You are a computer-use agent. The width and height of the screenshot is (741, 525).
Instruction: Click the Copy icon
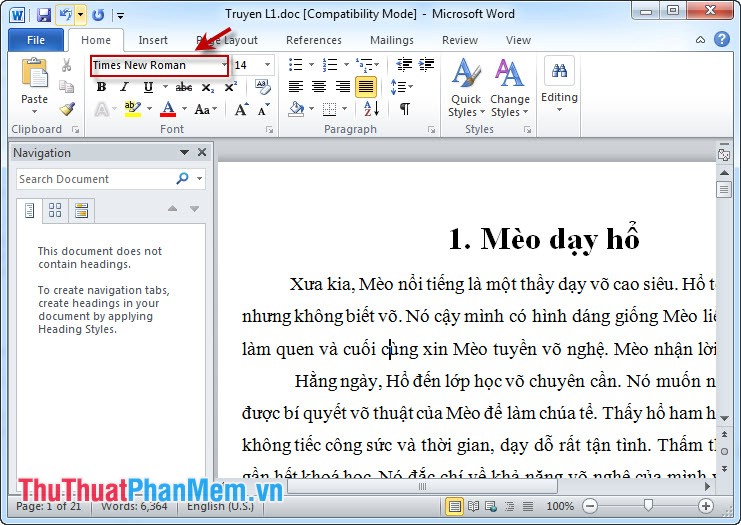point(66,87)
